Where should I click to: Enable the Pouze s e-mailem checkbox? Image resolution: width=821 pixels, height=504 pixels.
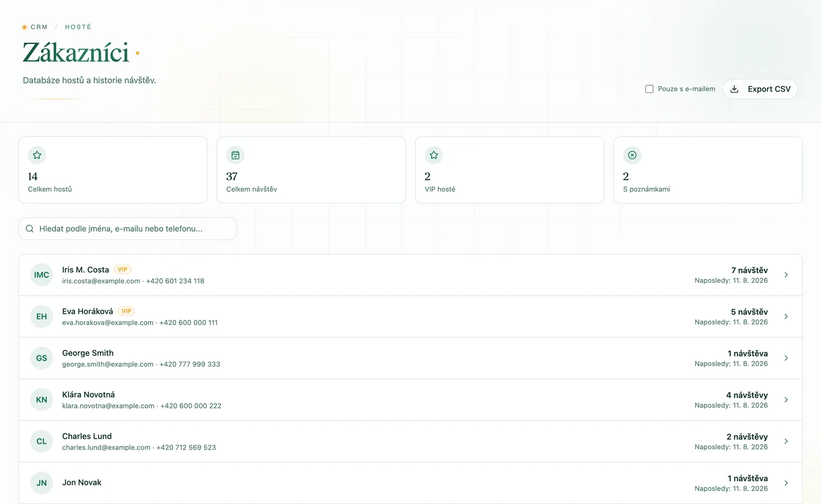tap(649, 89)
